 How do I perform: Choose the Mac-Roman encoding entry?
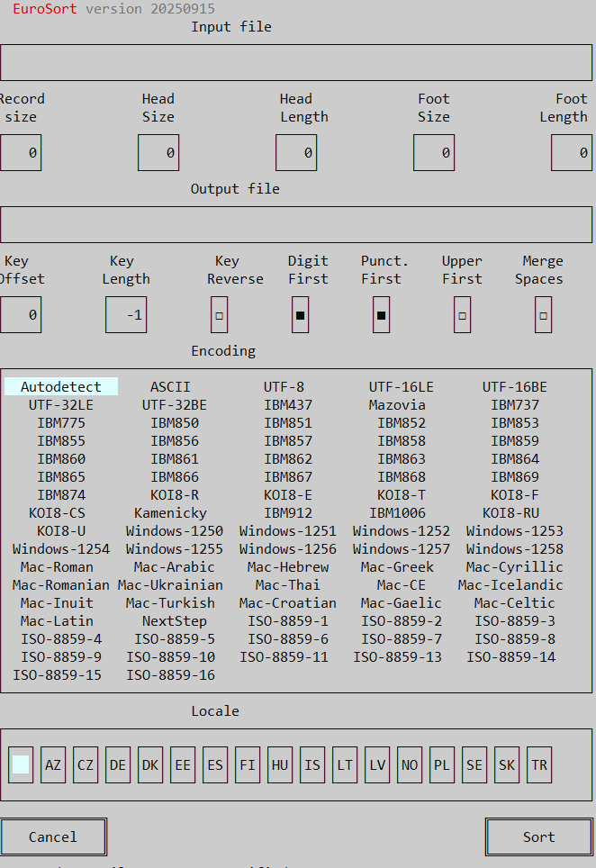point(57,567)
